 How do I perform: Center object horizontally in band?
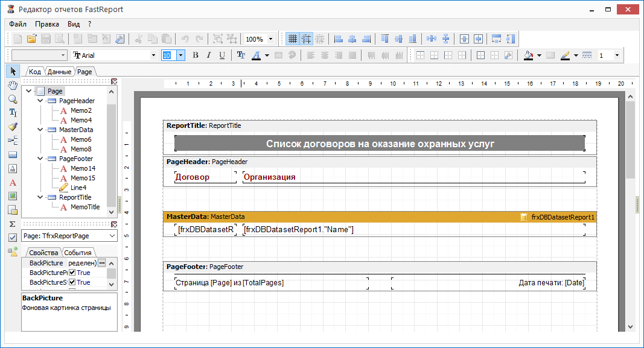pos(464,39)
